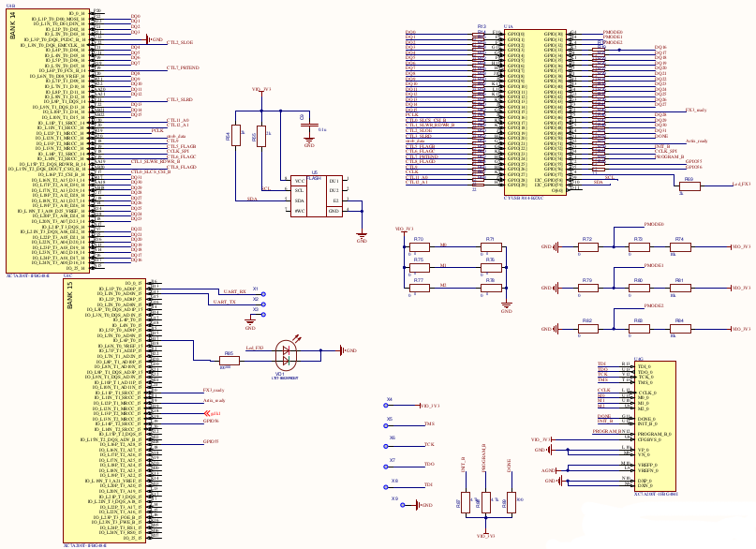This screenshot has height=549, width=756.
Task: Select the BANK 15 FPGA block
Action: coord(105,410)
